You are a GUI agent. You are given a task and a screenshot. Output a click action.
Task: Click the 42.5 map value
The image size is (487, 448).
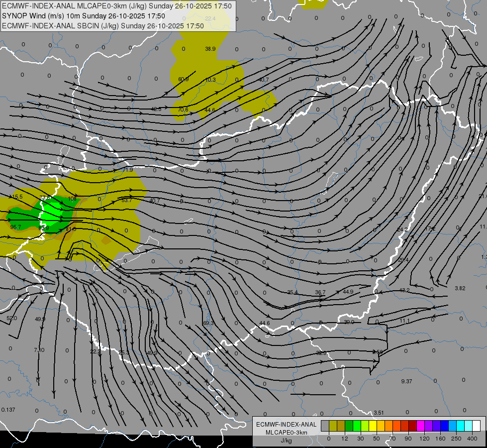pyautogui.click(x=156, y=109)
